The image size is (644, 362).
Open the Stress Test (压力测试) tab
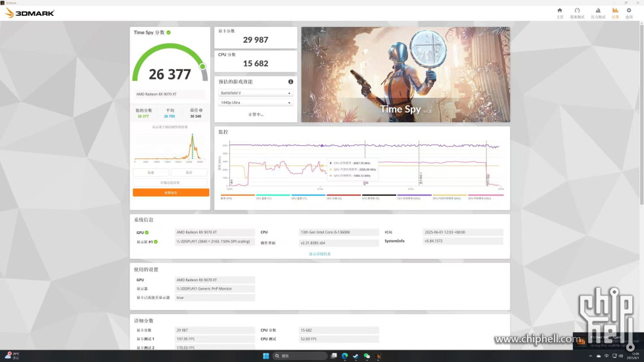tap(597, 12)
